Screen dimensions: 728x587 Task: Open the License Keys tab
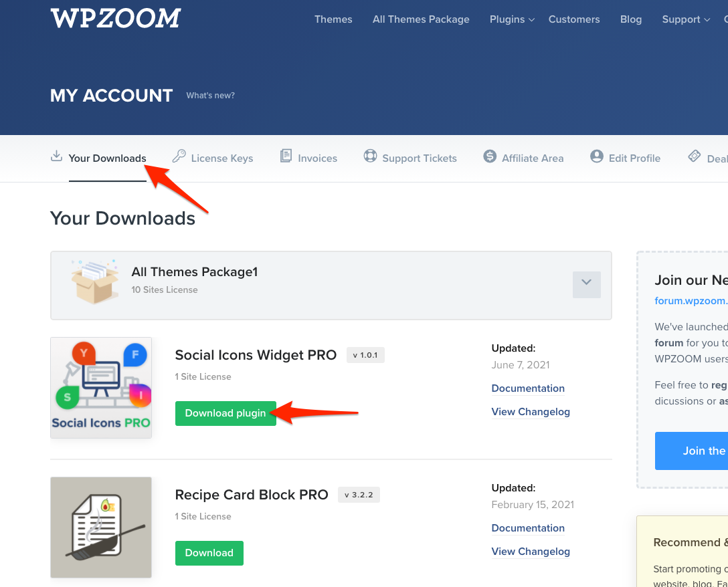tap(222, 158)
